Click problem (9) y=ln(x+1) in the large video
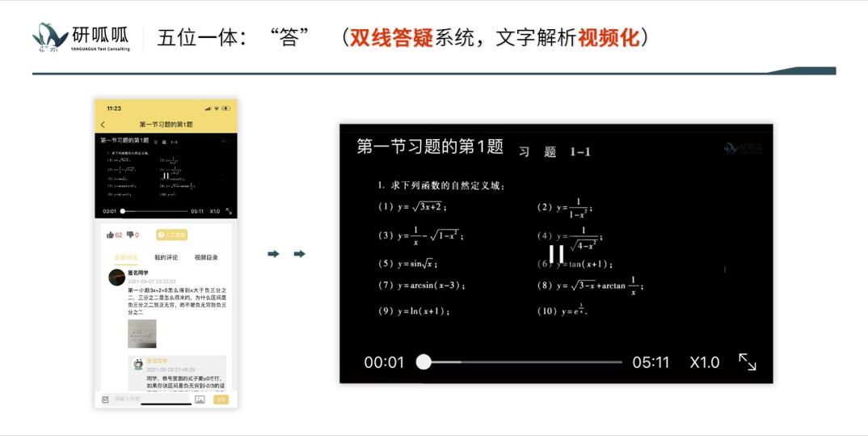The height and width of the screenshot is (436, 868). tap(414, 311)
